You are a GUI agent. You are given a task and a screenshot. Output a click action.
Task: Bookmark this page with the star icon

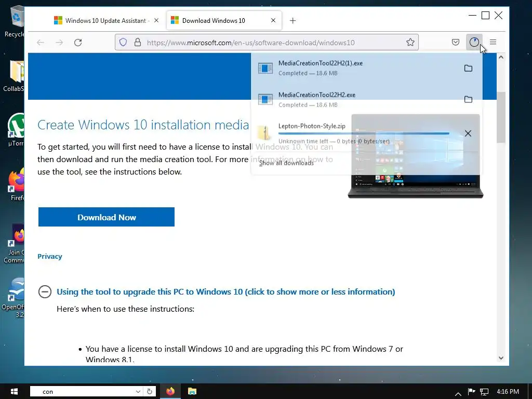pos(410,43)
